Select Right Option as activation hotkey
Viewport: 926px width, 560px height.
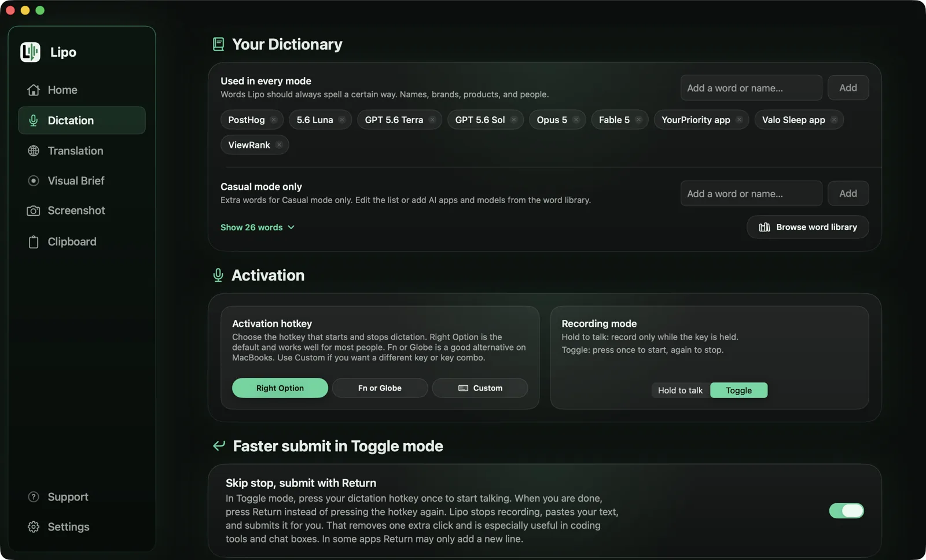pyautogui.click(x=280, y=388)
